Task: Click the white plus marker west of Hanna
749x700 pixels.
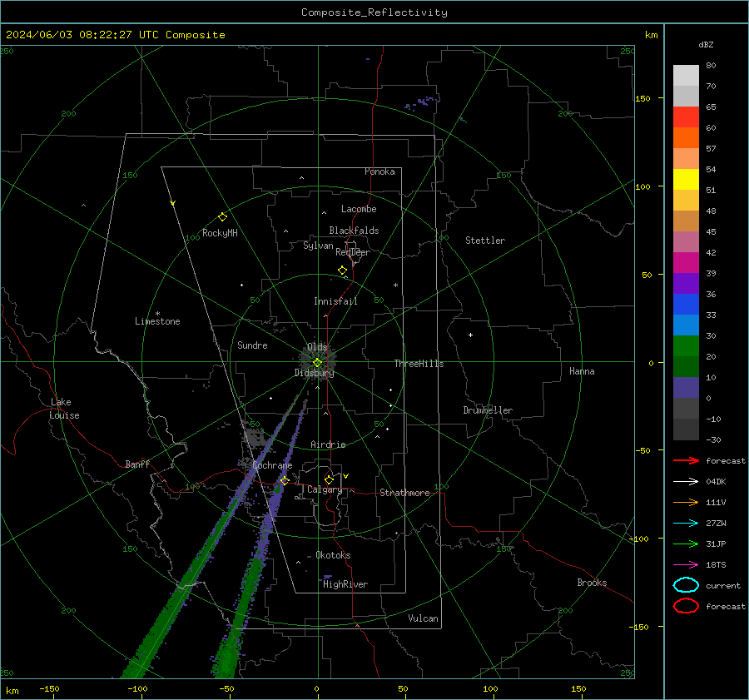Action: pos(470,335)
